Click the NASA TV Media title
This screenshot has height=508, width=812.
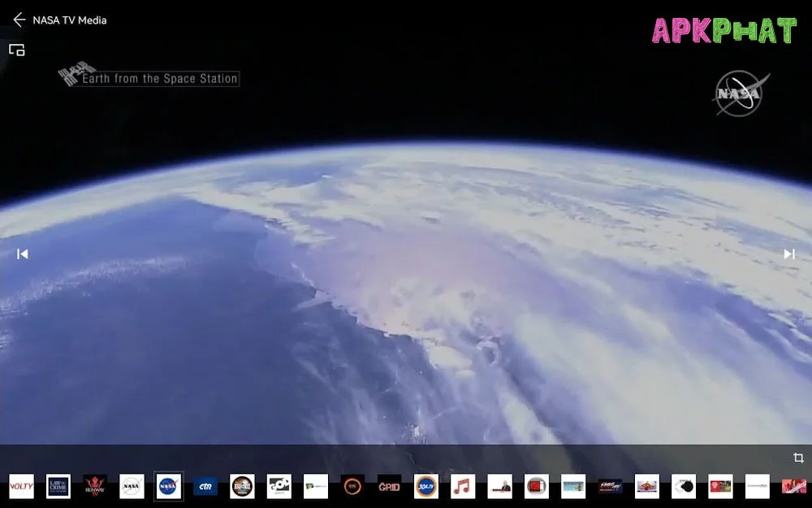point(70,20)
